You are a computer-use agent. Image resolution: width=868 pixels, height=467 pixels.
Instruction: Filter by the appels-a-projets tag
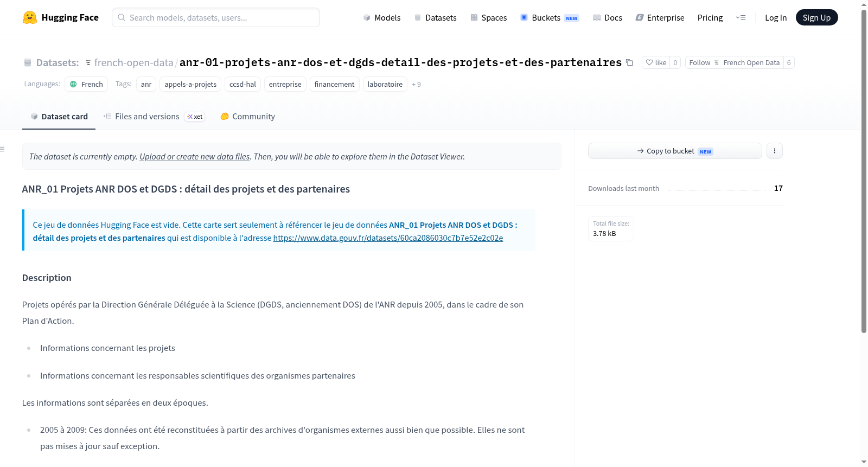point(190,84)
